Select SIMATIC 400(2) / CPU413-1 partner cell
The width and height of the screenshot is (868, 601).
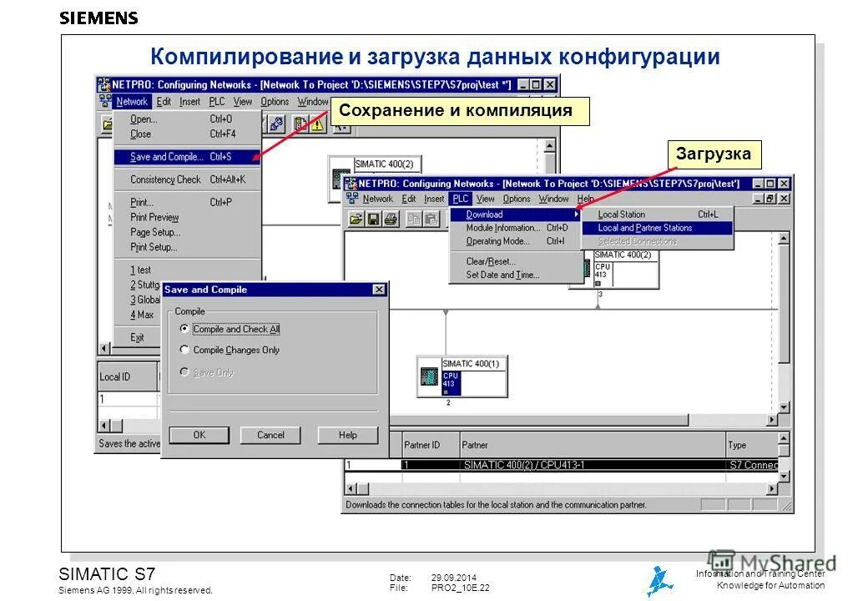click(593, 465)
